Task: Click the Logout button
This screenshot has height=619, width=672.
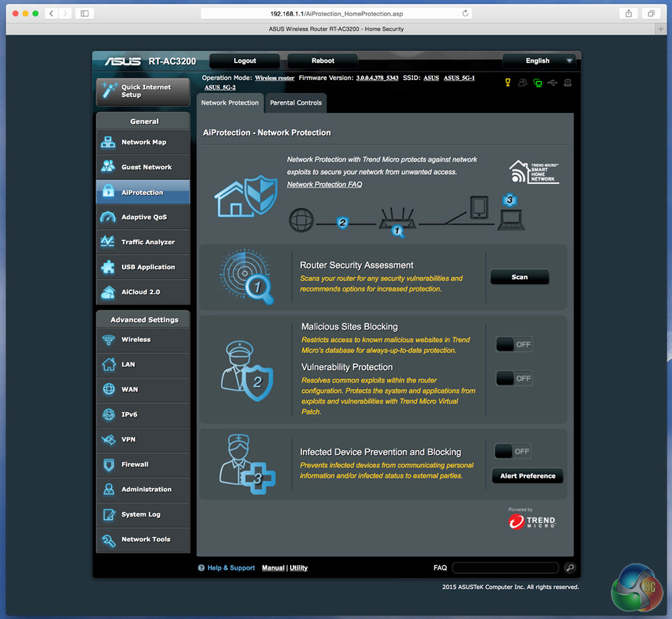Action: pyautogui.click(x=245, y=61)
